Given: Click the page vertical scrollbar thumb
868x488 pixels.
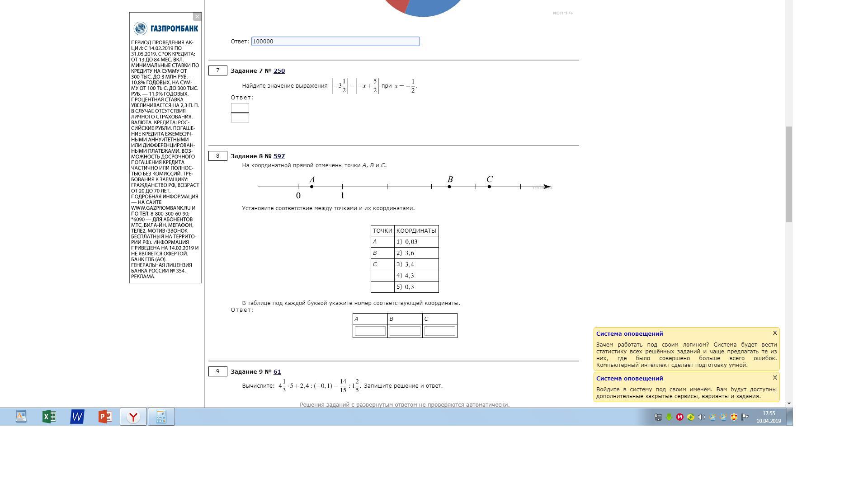Looking at the screenshot, I should coord(789,174).
